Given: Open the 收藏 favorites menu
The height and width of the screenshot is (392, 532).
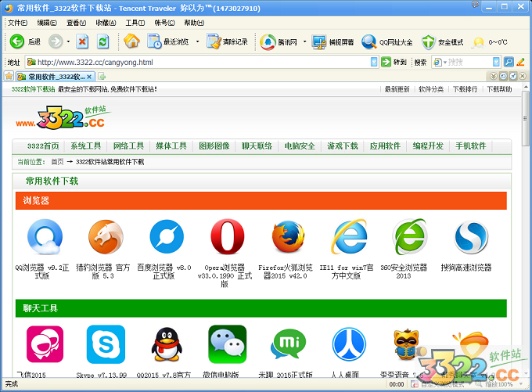Looking at the screenshot, I should click(105, 23).
